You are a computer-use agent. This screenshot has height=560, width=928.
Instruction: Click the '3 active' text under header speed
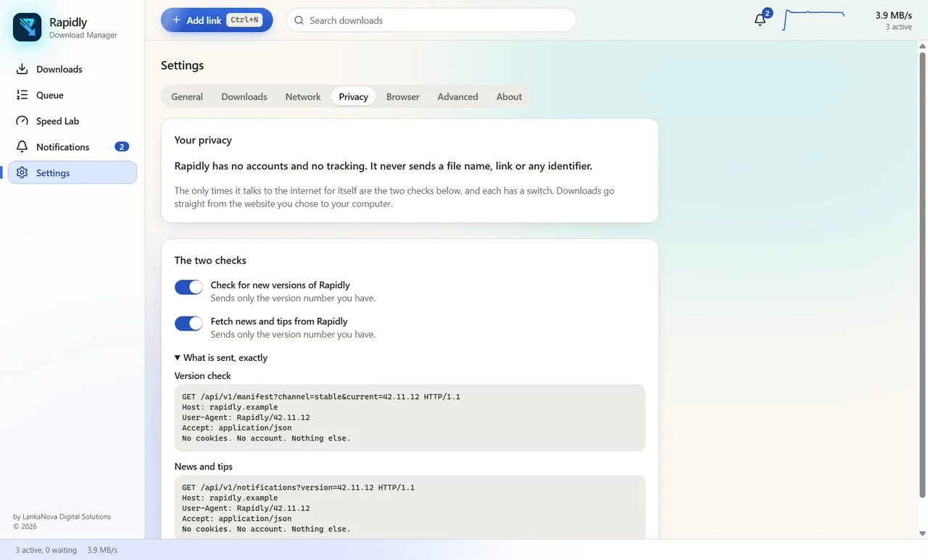898,27
